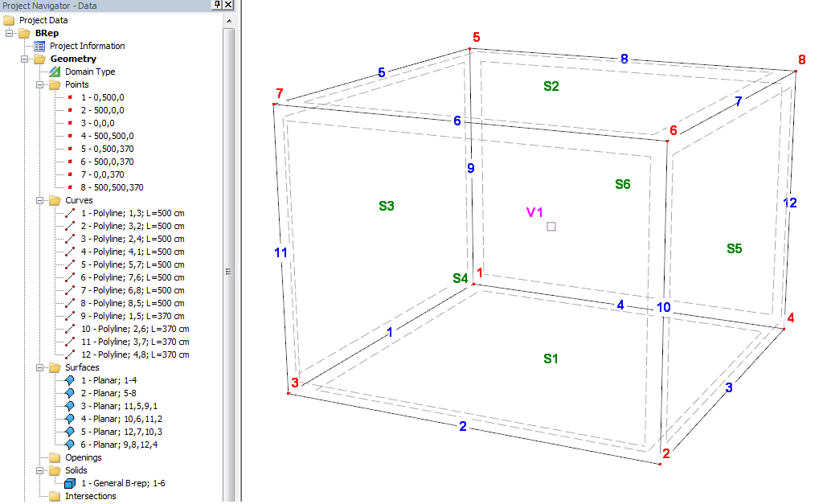
Task: Select Project Information tree item
Action: point(87,47)
